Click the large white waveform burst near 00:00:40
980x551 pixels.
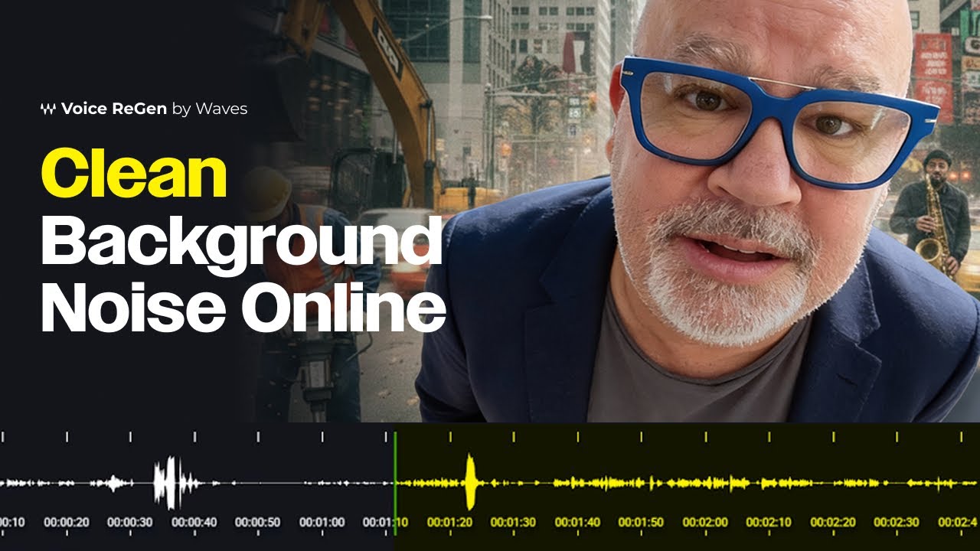click(170, 483)
